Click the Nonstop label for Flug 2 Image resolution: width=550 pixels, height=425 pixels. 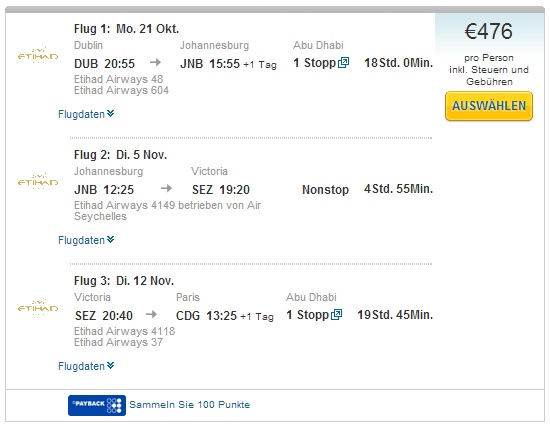pyautogui.click(x=326, y=189)
